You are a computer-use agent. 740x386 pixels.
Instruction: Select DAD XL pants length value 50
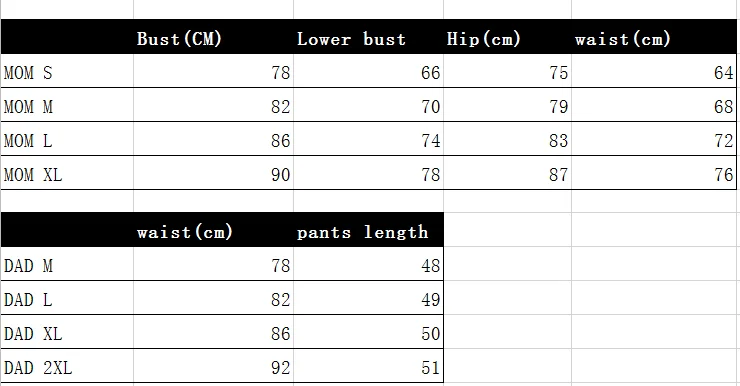coord(368,332)
